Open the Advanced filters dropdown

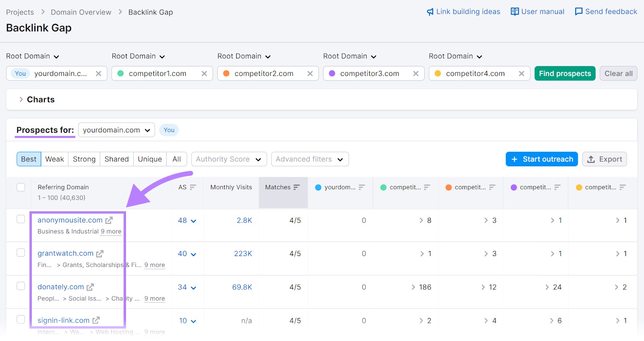click(310, 159)
